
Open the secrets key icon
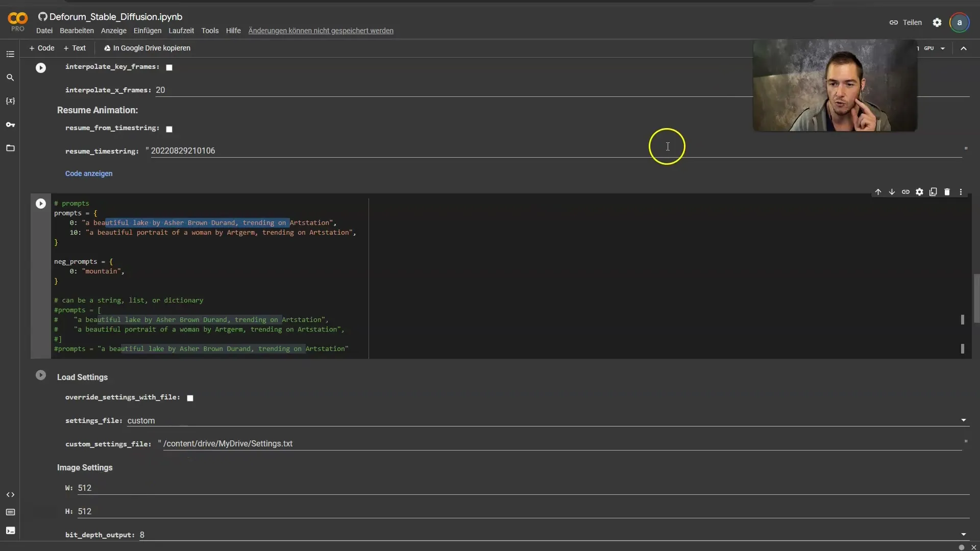tap(10, 124)
